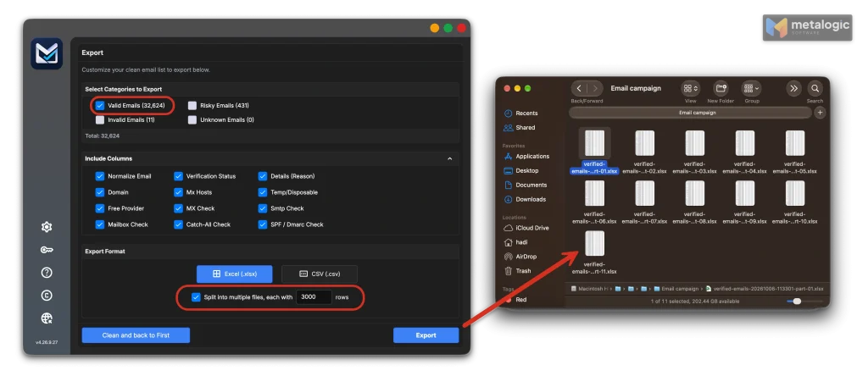Image resolution: width=868 pixels, height=382 pixels.
Task: Toggle the Temp/Disposable column checkbox
Action: (x=263, y=192)
